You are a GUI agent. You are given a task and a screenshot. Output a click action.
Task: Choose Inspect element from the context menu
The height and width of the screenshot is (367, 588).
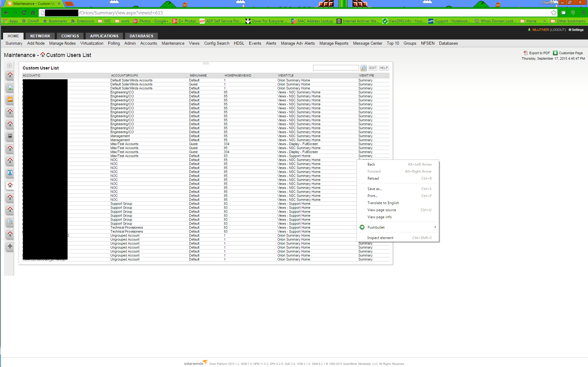380,238
